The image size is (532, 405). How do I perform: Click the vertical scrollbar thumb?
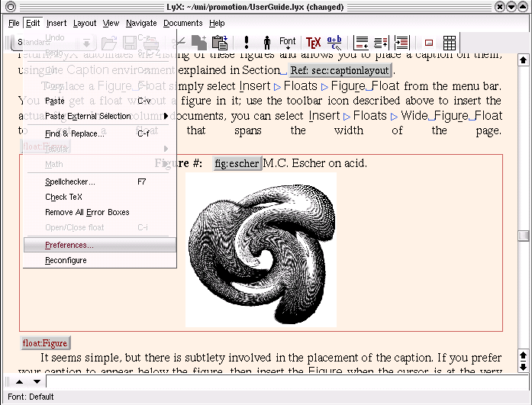coord(523,236)
